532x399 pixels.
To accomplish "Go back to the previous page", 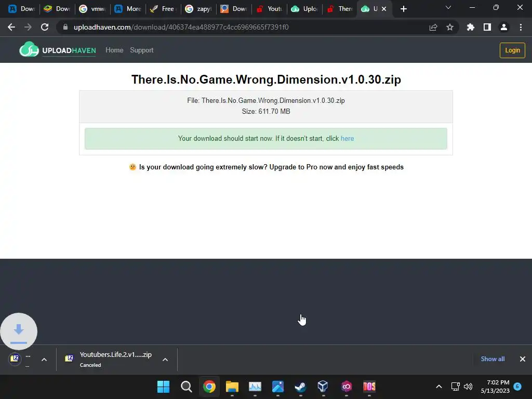I will click(x=11, y=27).
